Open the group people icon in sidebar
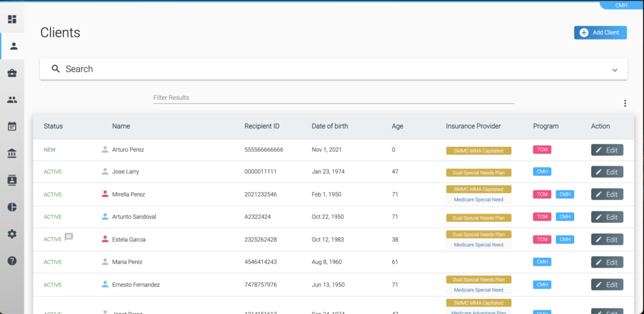Screen dimensions: 644x314 [12, 100]
